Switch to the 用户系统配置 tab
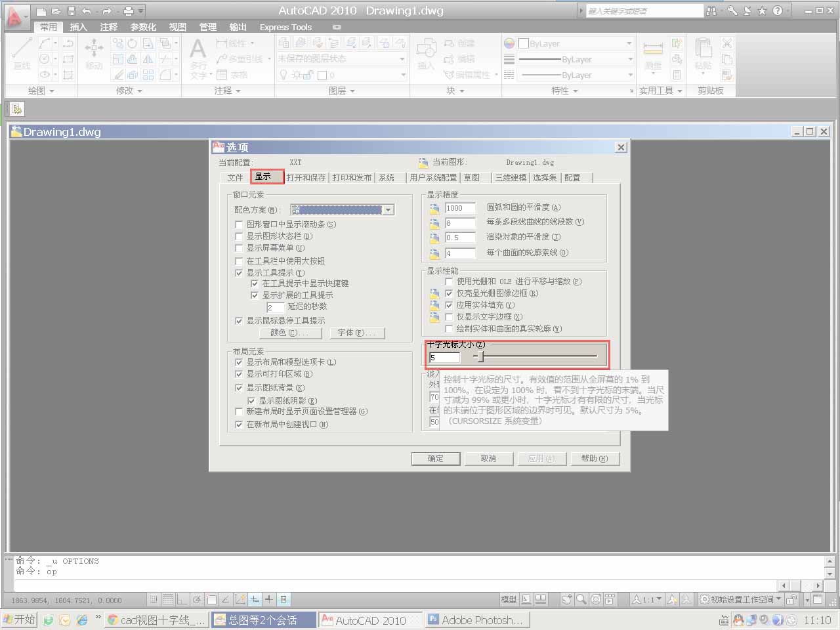 (433, 177)
